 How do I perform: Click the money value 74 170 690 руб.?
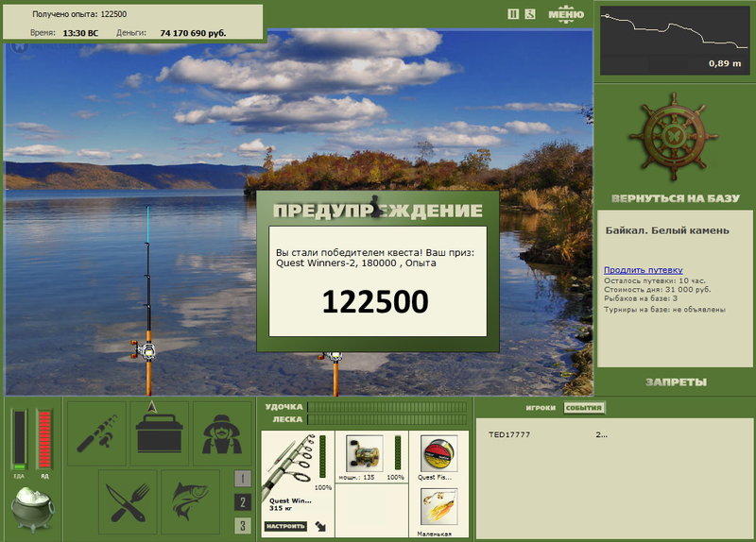(x=193, y=33)
